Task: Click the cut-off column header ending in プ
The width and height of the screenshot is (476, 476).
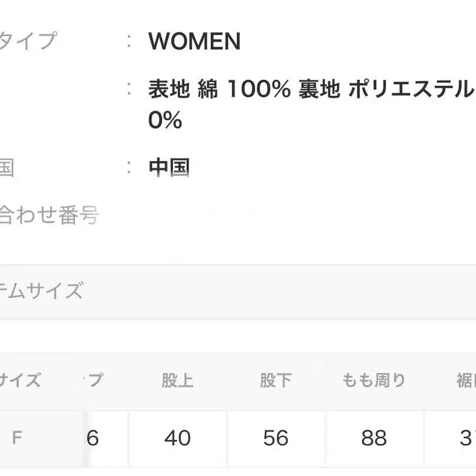Action: (x=95, y=380)
